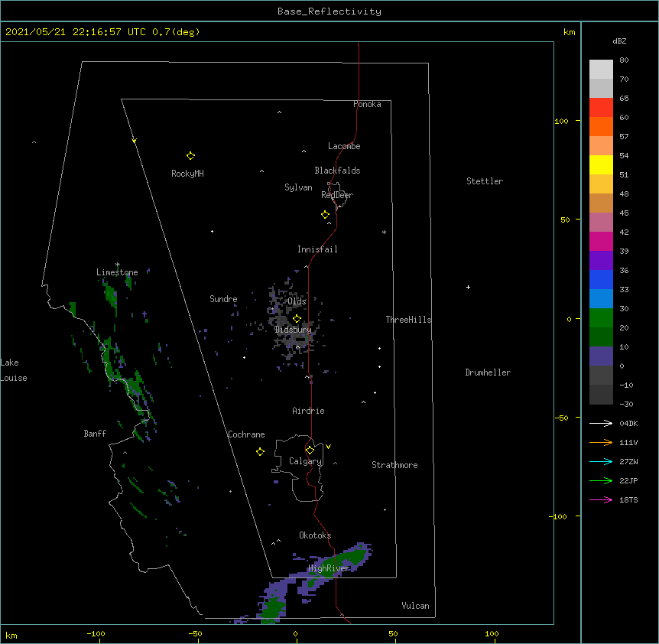659x644 pixels.
Task: Click the Okotoks town label
Action: coord(315,535)
